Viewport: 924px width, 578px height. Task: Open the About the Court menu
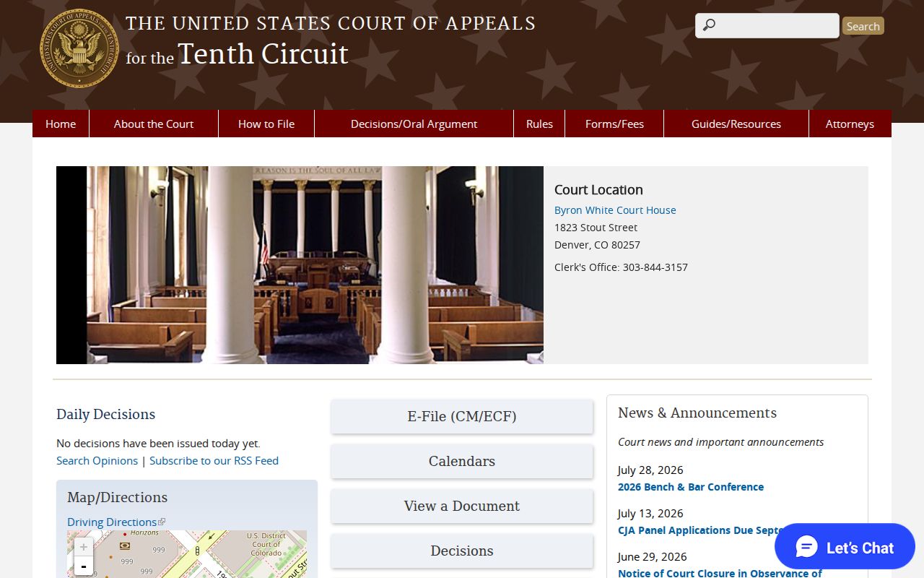pyautogui.click(x=154, y=124)
